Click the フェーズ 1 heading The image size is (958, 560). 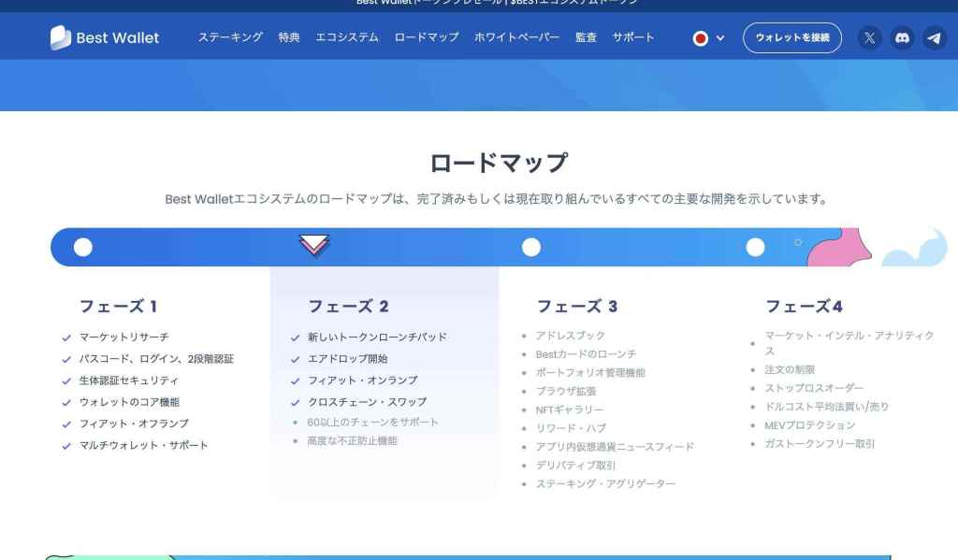[x=119, y=306]
